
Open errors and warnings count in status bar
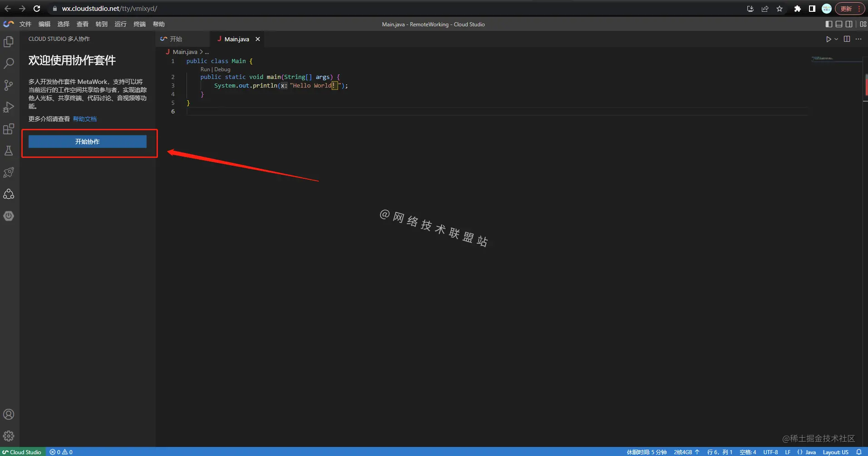click(x=61, y=452)
